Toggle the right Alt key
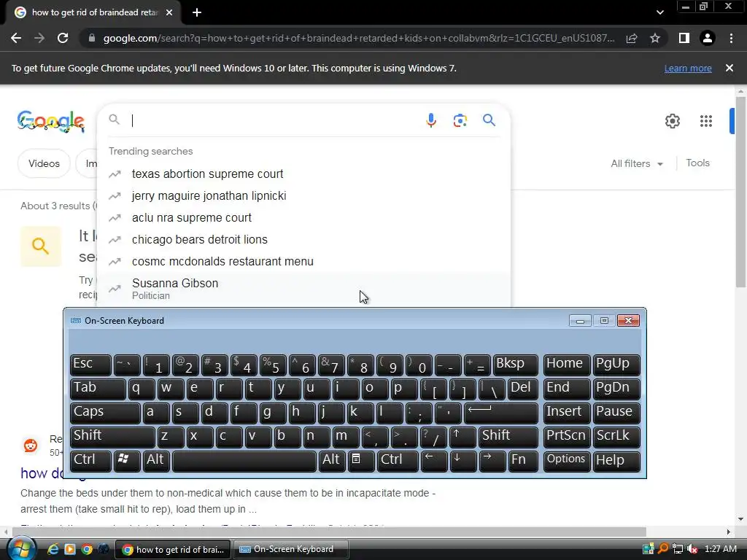 tap(332, 461)
